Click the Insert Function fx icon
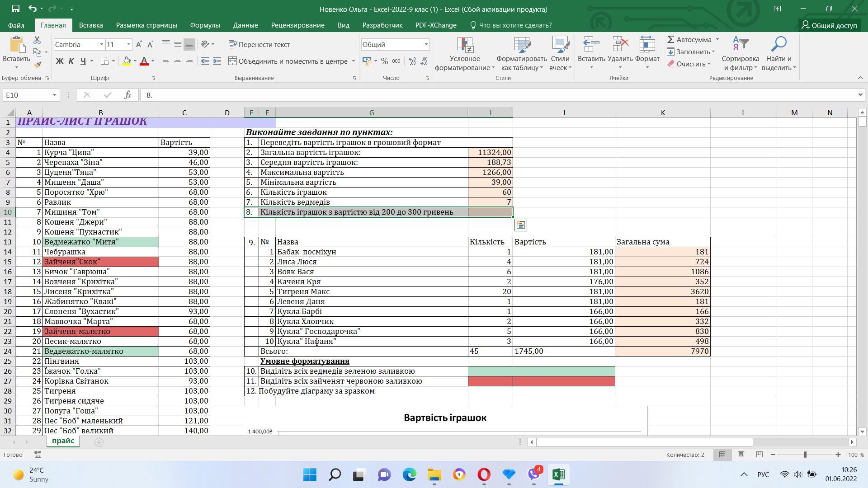 tap(127, 95)
